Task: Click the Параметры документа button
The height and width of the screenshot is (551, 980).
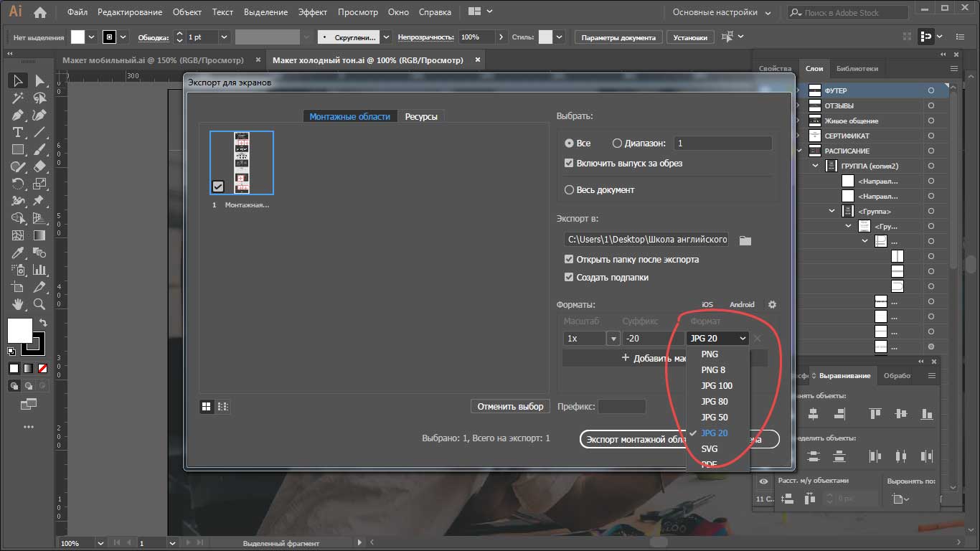Action: tap(618, 37)
